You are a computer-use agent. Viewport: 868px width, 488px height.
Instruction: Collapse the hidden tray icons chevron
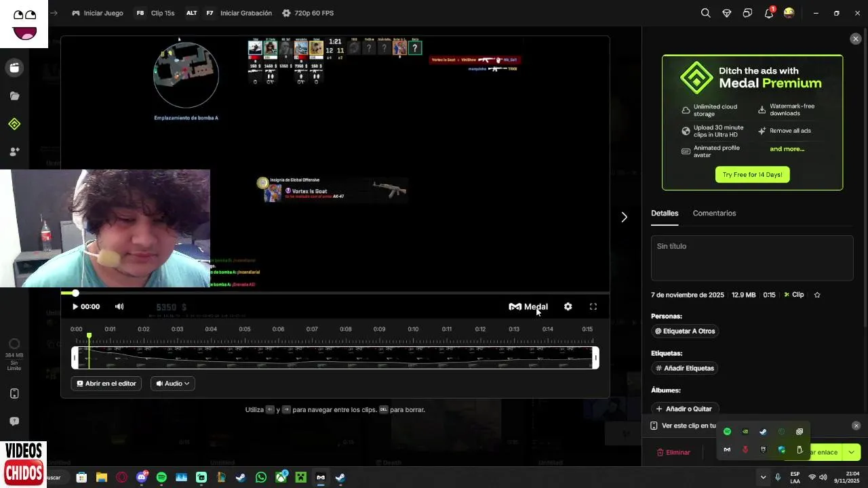tap(763, 477)
